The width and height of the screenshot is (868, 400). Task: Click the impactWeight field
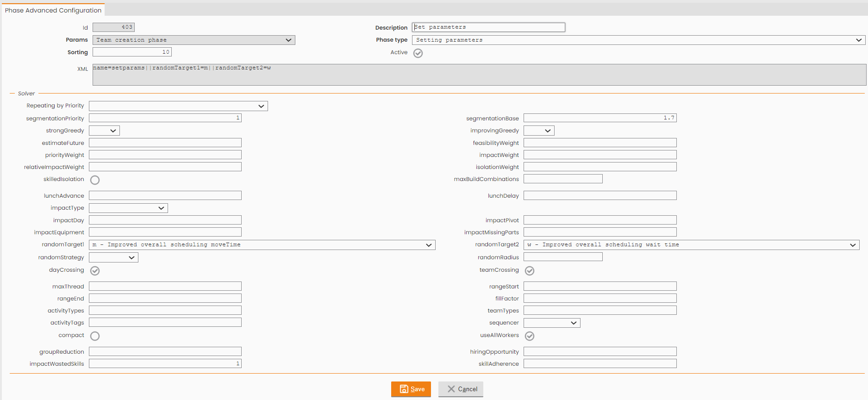click(x=600, y=155)
